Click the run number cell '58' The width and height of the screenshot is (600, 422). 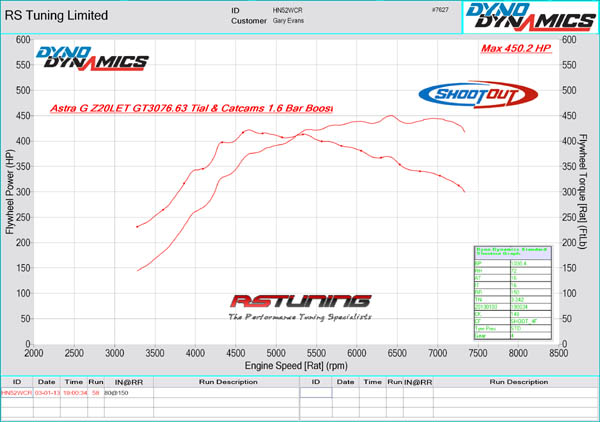coord(95,393)
